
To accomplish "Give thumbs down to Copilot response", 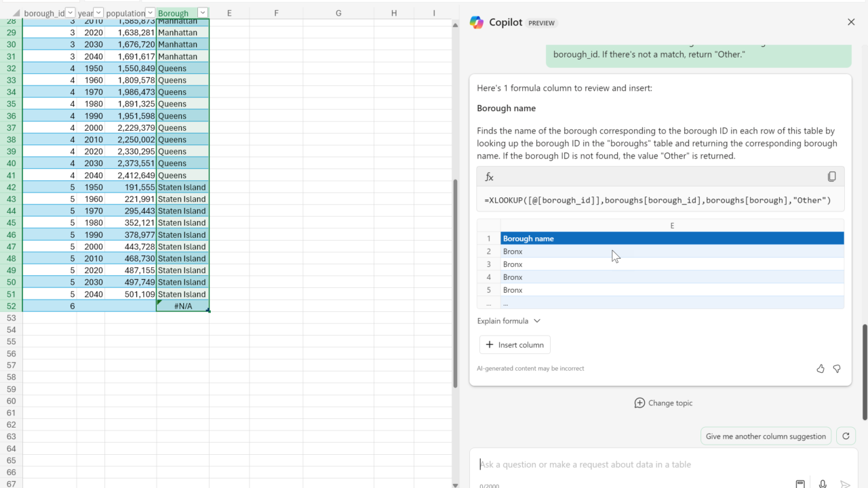I will point(837,369).
